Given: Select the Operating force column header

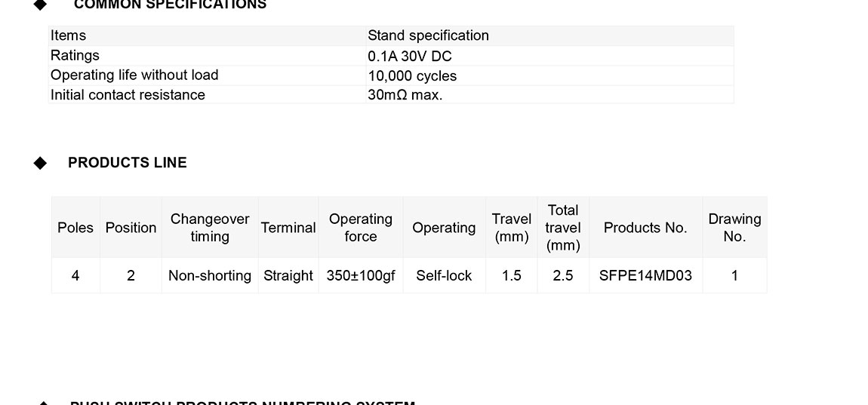Looking at the screenshot, I should pyautogui.click(x=361, y=228).
